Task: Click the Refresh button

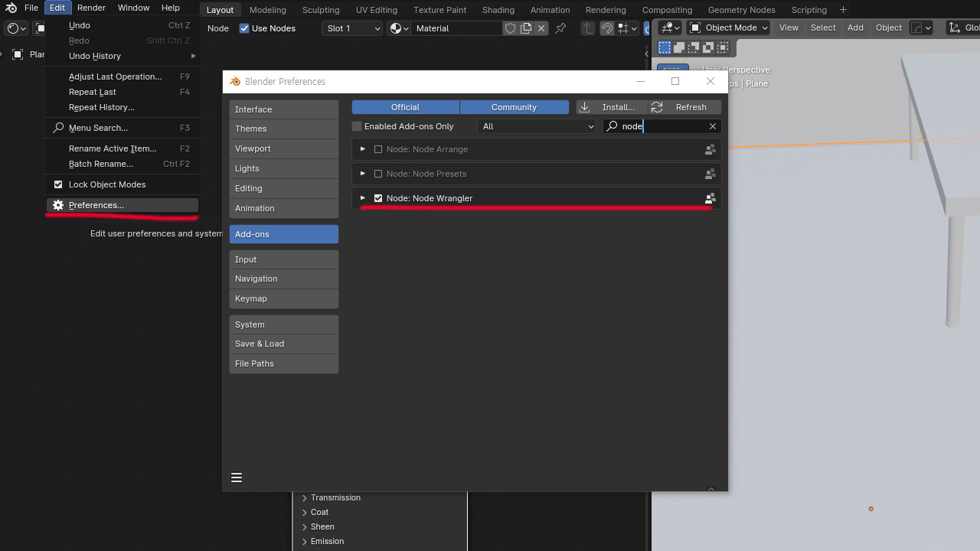Action: (x=684, y=107)
